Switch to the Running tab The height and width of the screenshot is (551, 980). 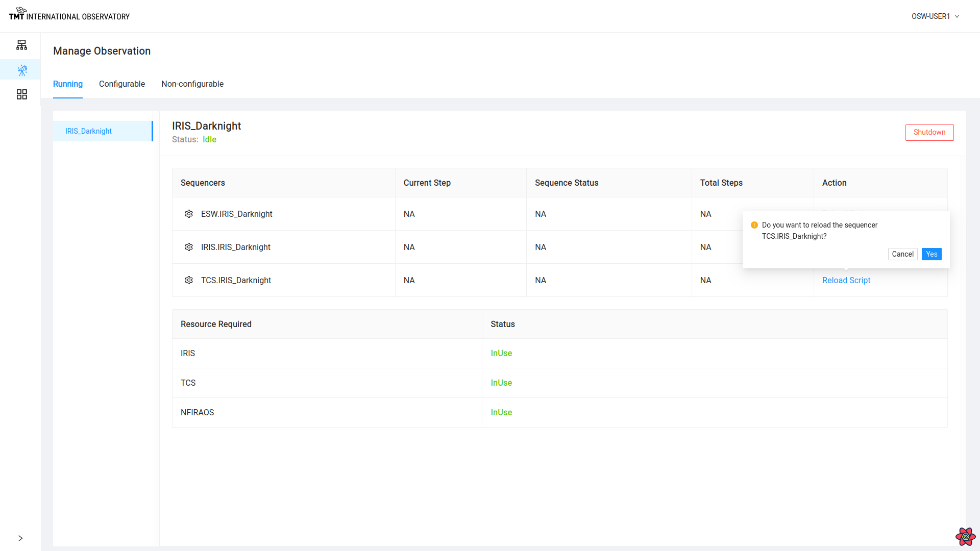click(x=68, y=84)
